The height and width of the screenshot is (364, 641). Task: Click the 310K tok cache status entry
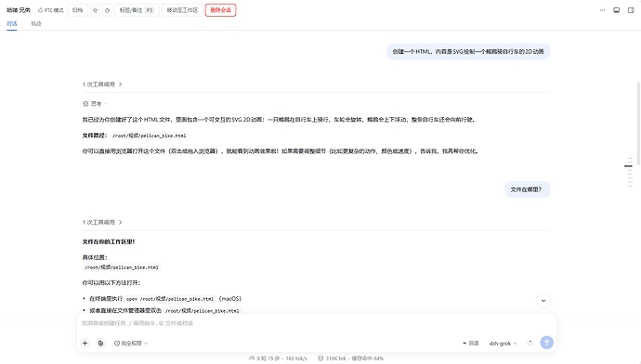(x=351, y=358)
